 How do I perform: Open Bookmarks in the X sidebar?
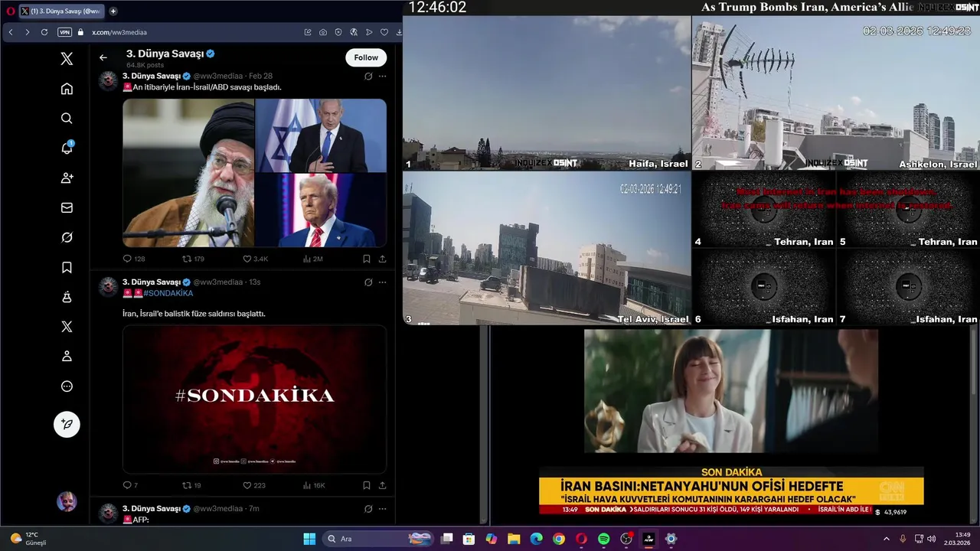click(67, 267)
